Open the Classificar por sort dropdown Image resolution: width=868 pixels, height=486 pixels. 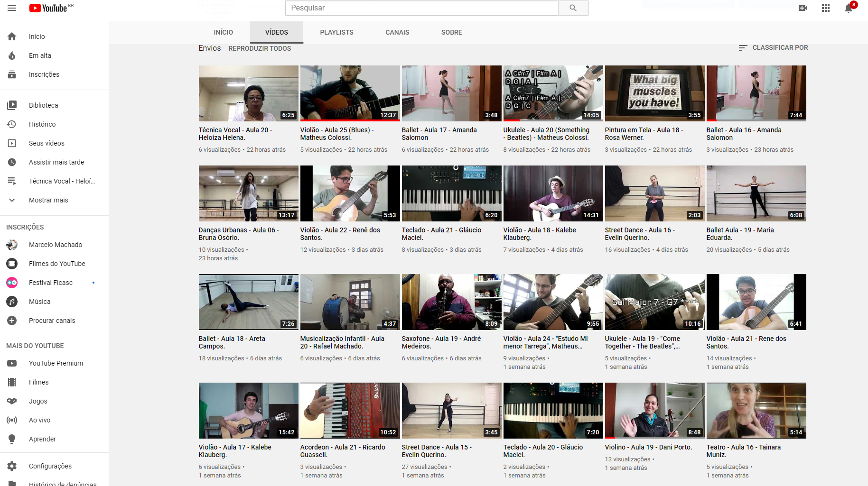pyautogui.click(x=774, y=47)
